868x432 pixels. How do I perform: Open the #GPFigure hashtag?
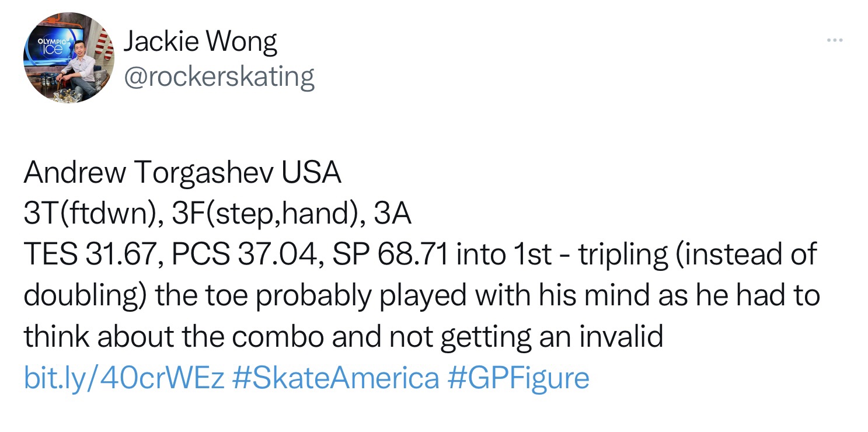(x=519, y=378)
